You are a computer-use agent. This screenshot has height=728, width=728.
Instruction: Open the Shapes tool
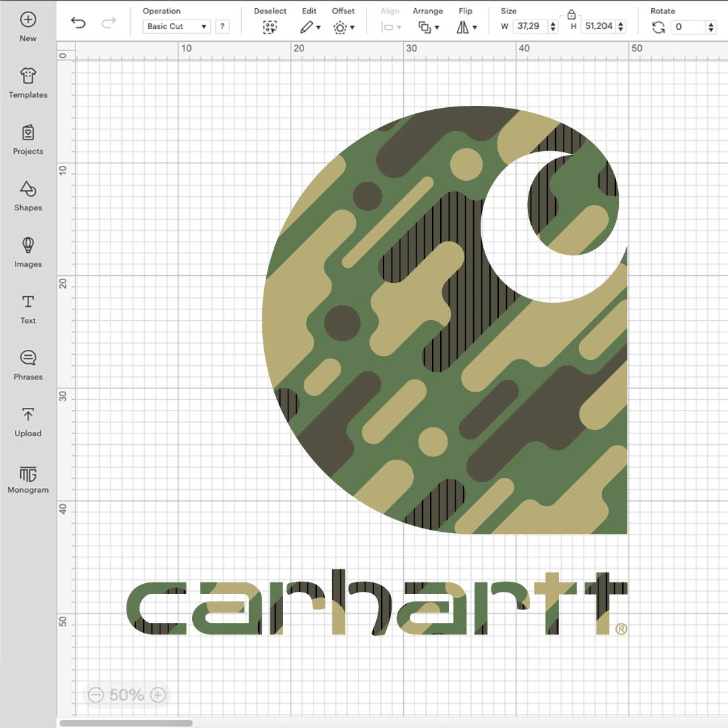28,189
